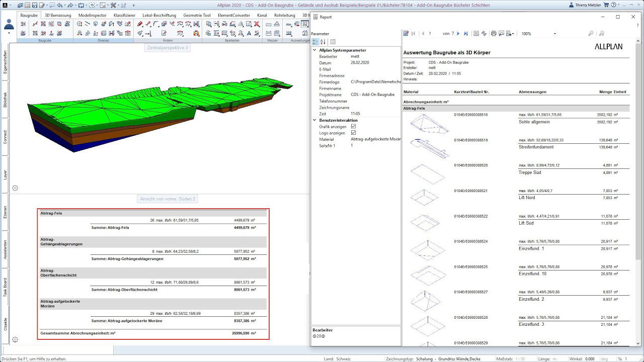The height and width of the screenshot is (362, 644).
Task: Open the layout designer icon in Report toolbar
Action: (406, 34)
